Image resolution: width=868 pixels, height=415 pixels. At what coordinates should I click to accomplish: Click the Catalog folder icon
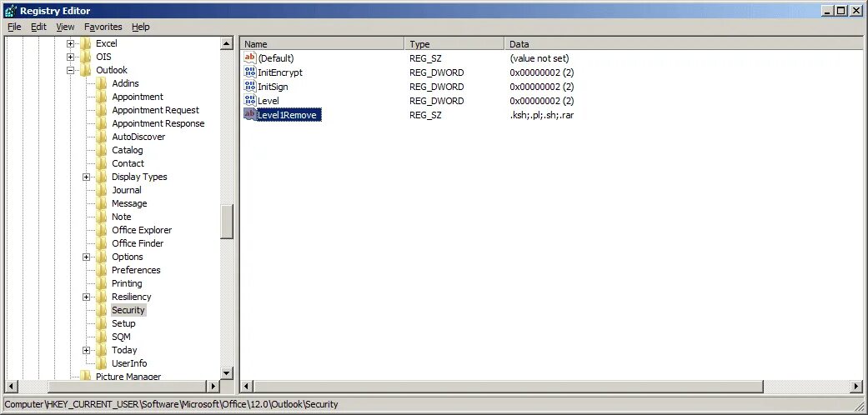pos(102,150)
